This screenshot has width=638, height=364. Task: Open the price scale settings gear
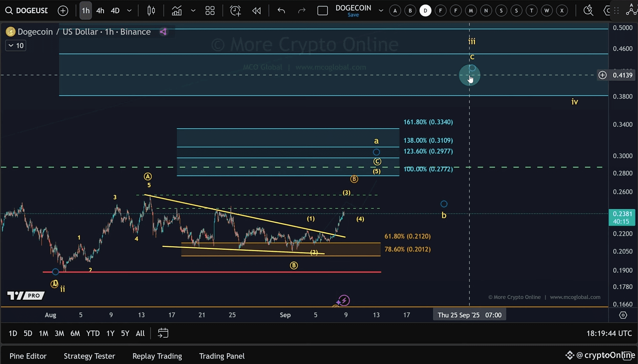[623, 315]
